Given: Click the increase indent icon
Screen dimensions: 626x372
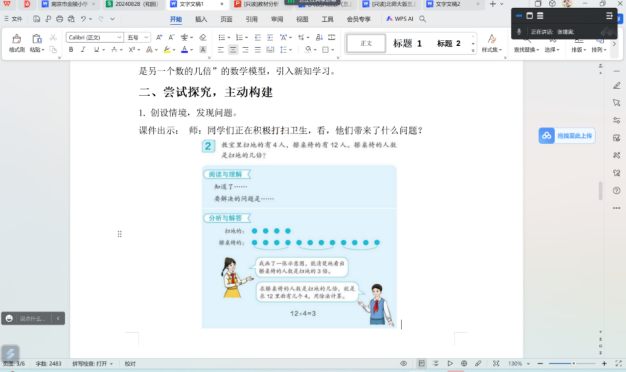Looking at the screenshot, I should pos(270,37).
